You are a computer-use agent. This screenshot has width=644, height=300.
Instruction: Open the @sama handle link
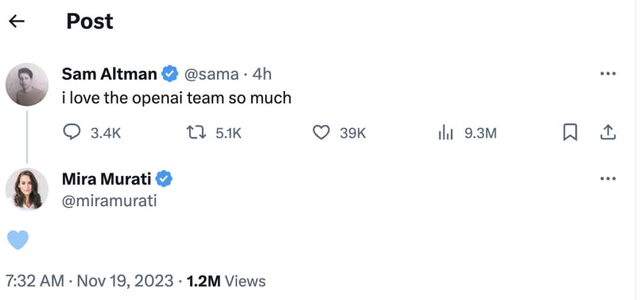click(x=211, y=74)
